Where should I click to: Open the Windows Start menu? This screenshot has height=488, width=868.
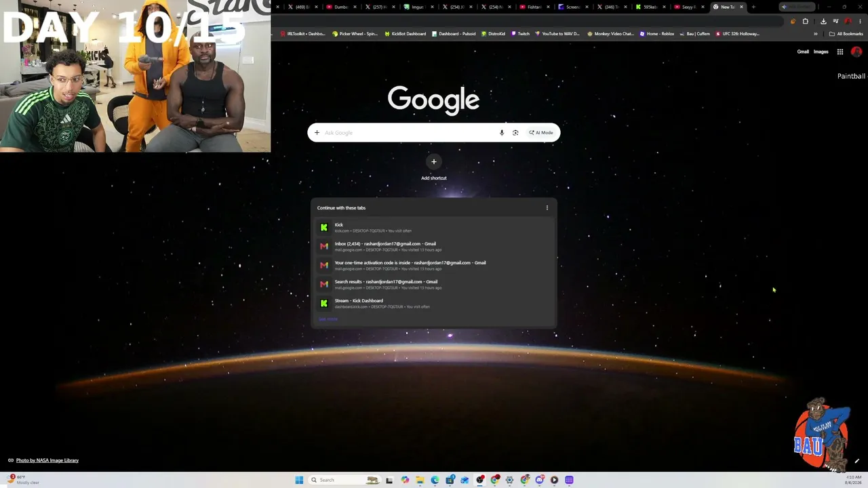299,480
